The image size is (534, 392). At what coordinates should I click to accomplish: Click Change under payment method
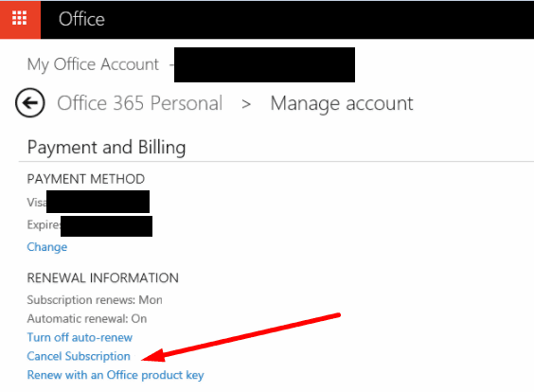(x=47, y=247)
